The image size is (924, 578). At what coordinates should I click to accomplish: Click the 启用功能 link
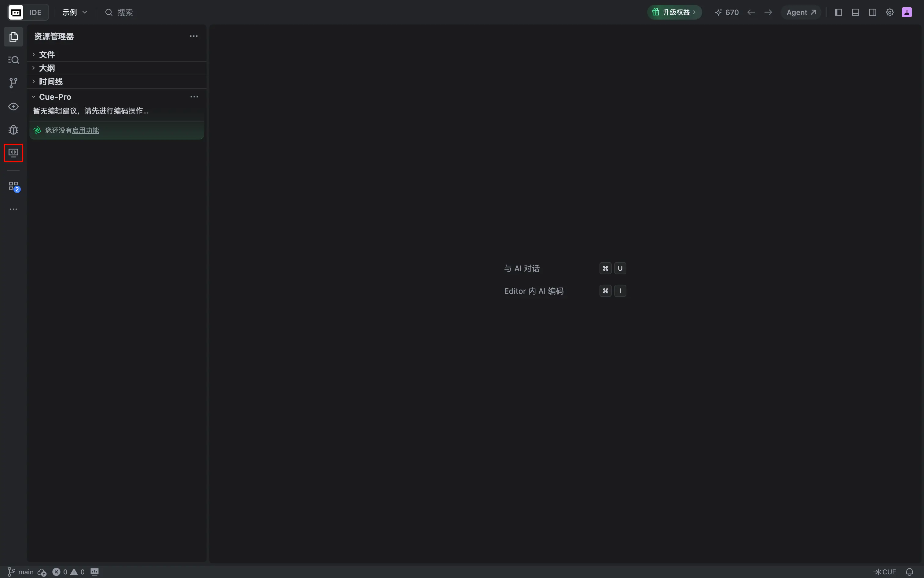click(x=85, y=130)
